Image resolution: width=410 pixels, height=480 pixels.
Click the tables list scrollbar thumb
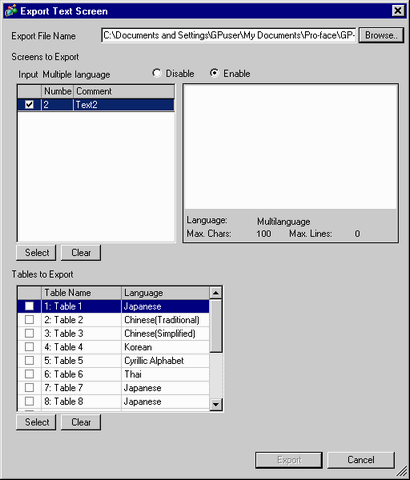pyautogui.click(x=216, y=326)
